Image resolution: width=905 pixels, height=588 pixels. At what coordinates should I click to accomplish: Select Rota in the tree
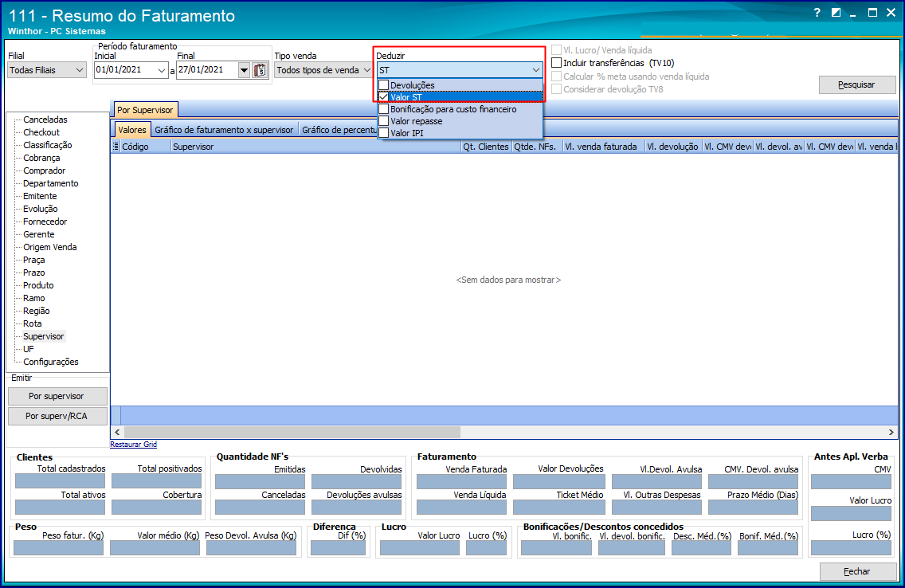(x=33, y=323)
